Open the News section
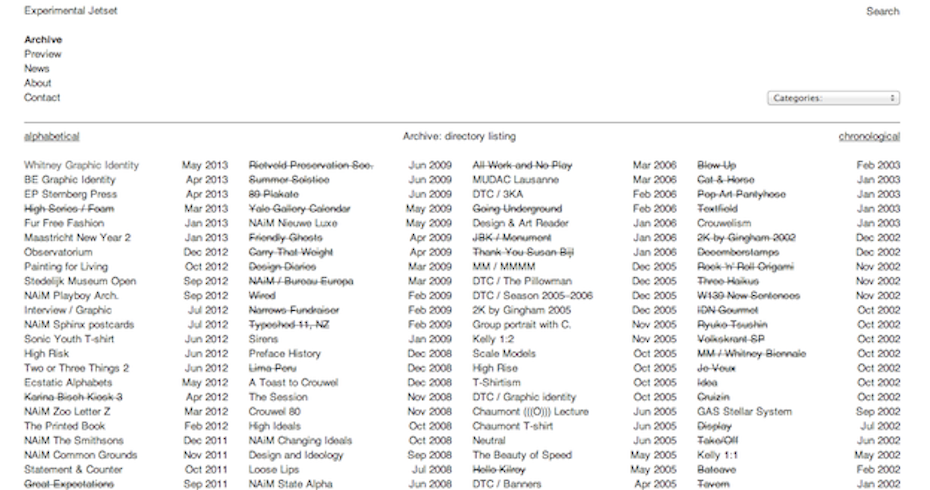 [37, 69]
